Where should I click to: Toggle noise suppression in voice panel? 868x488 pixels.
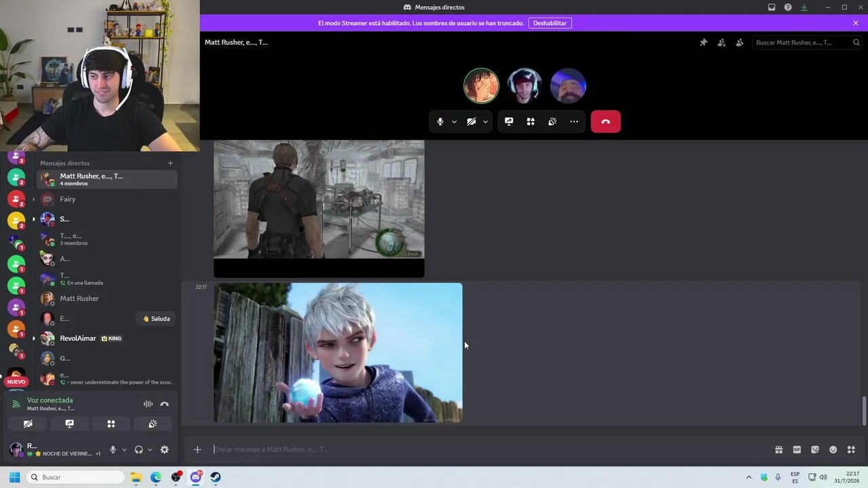coord(148,404)
